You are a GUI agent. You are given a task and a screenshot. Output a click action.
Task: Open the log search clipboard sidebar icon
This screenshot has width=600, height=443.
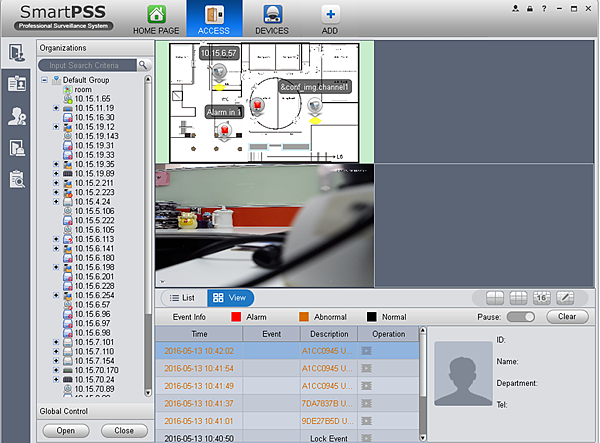(16, 179)
